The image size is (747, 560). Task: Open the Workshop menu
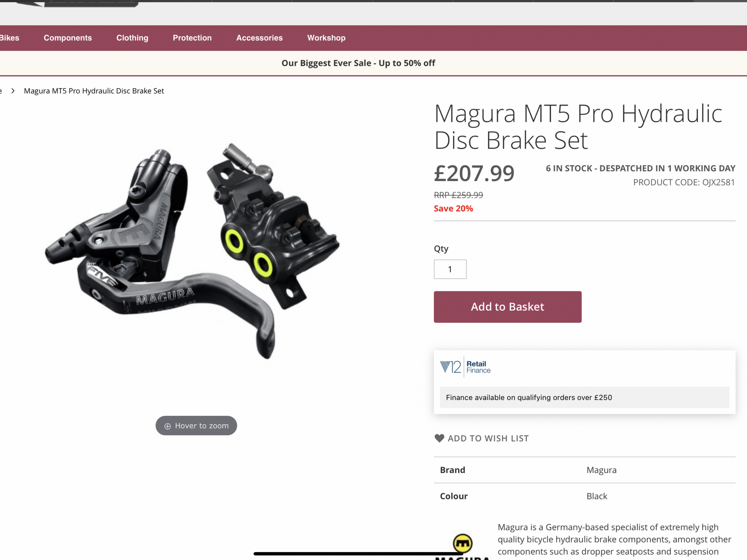pos(326,38)
